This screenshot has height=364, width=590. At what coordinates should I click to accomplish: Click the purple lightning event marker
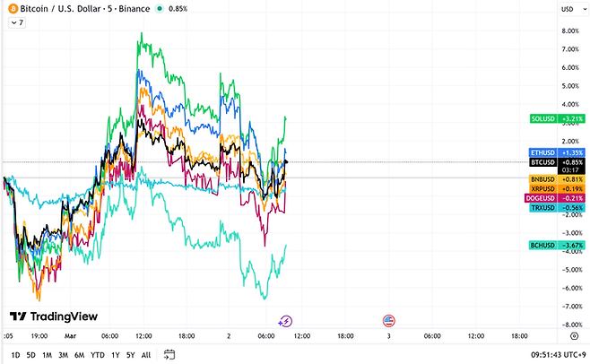285,320
